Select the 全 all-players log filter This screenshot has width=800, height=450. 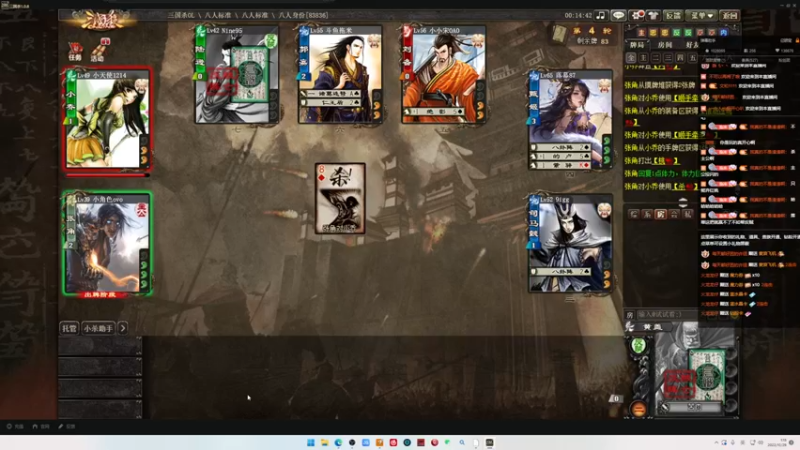tap(631, 58)
